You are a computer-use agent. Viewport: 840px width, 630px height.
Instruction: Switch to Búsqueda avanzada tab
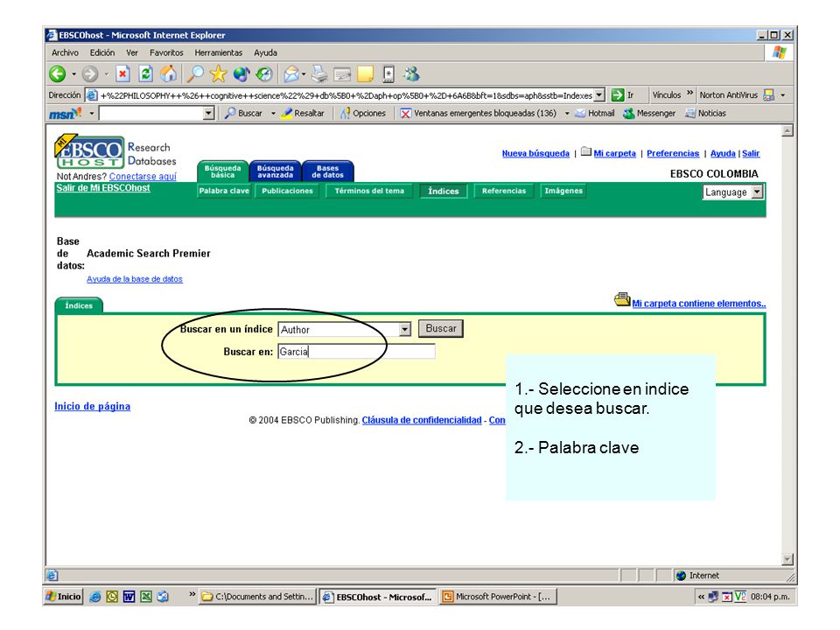click(x=276, y=171)
